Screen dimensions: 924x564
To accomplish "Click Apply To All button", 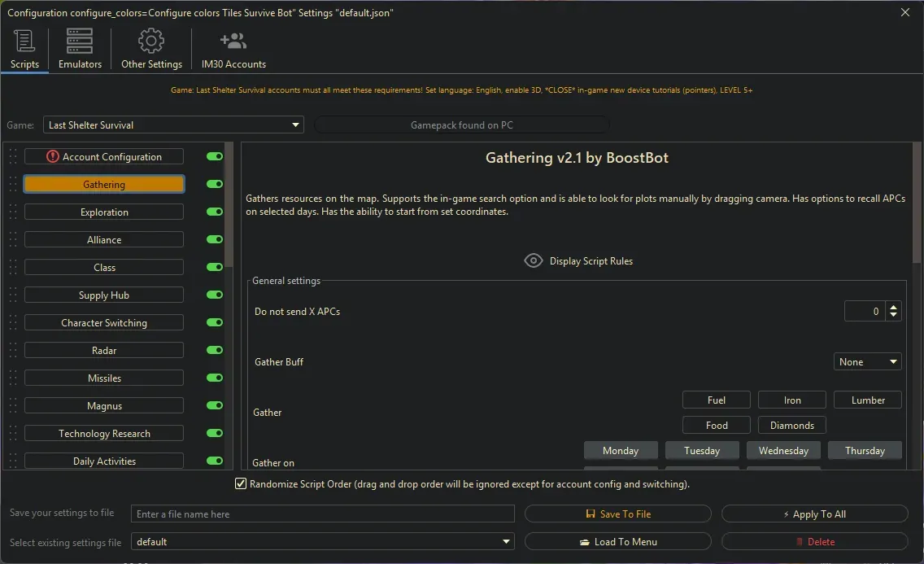I will 814,514.
